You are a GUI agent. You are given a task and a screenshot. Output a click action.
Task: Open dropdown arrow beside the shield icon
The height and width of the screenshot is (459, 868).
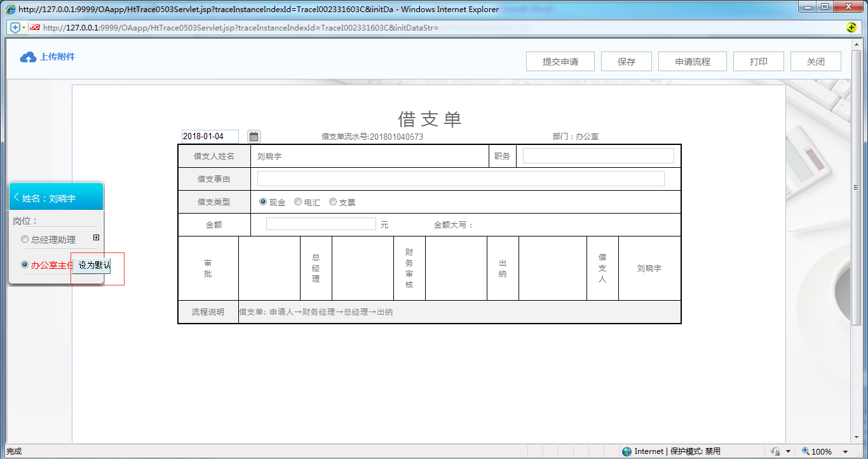click(24, 27)
